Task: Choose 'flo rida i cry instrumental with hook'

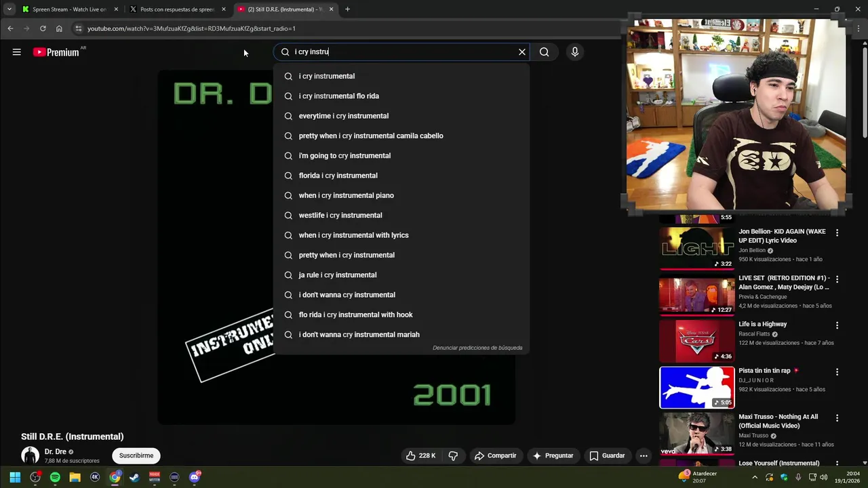Action: click(401, 314)
